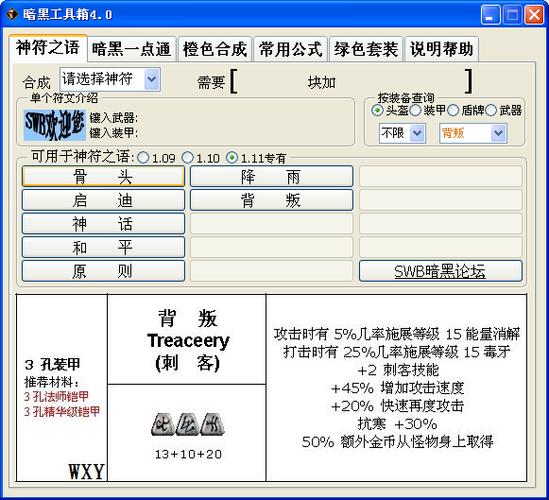This screenshot has height=500, width=549.
Task: Click the 抗寒 +30% stat line
Action: 397,424
